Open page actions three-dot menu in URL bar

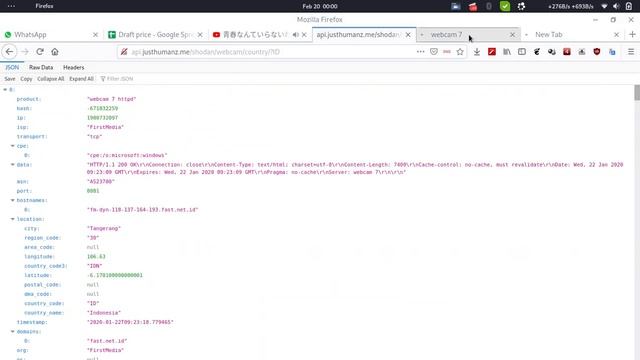[420, 52]
